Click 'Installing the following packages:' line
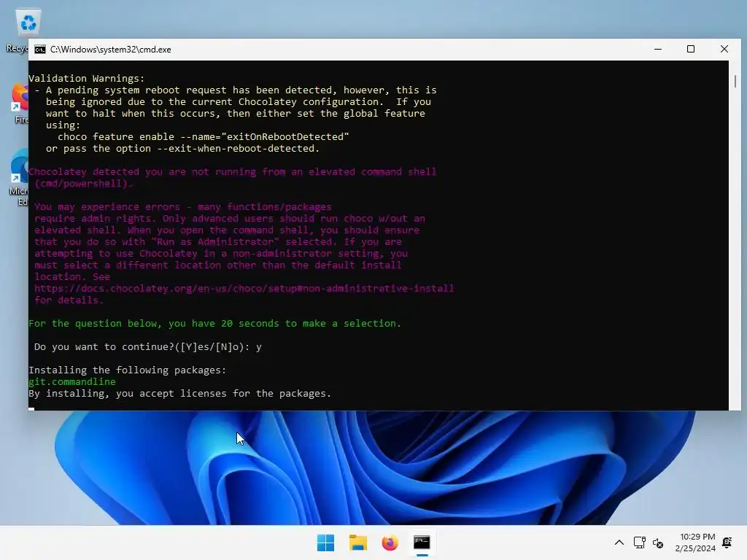 [127, 370]
